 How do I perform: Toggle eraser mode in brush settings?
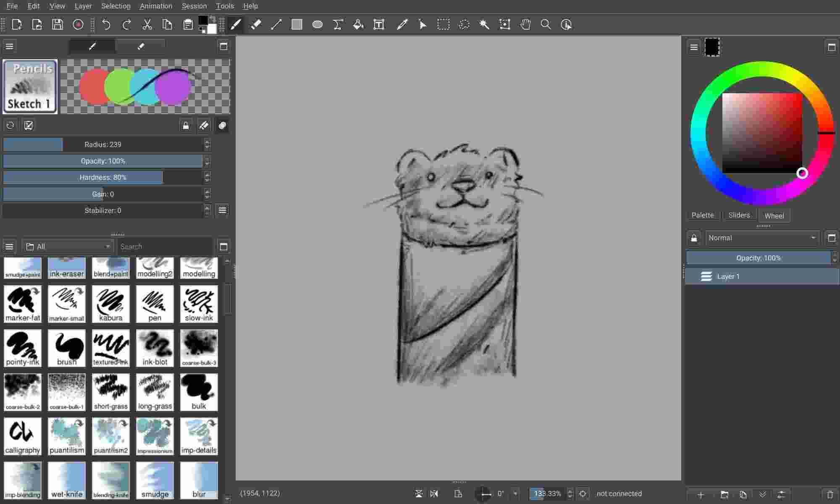[204, 126]
